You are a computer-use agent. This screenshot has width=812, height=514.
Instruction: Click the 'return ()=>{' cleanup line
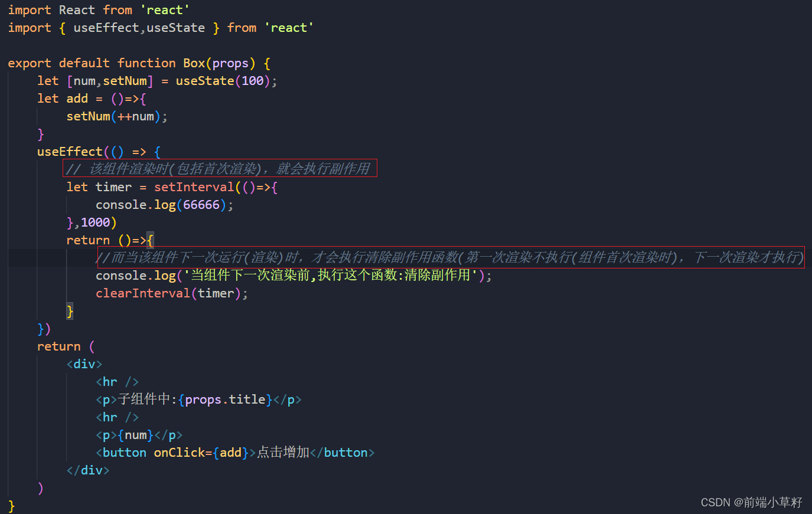(110, 240)
